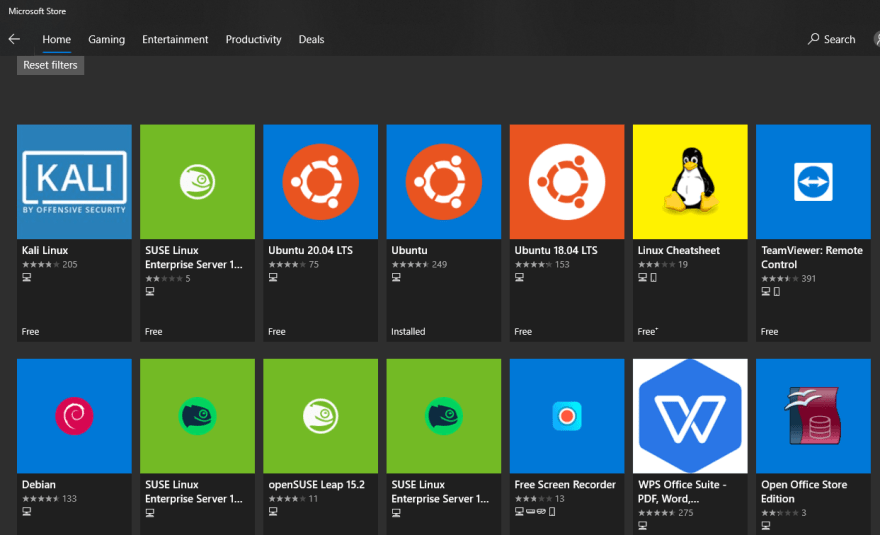Open the Entertainment tab

175,39
